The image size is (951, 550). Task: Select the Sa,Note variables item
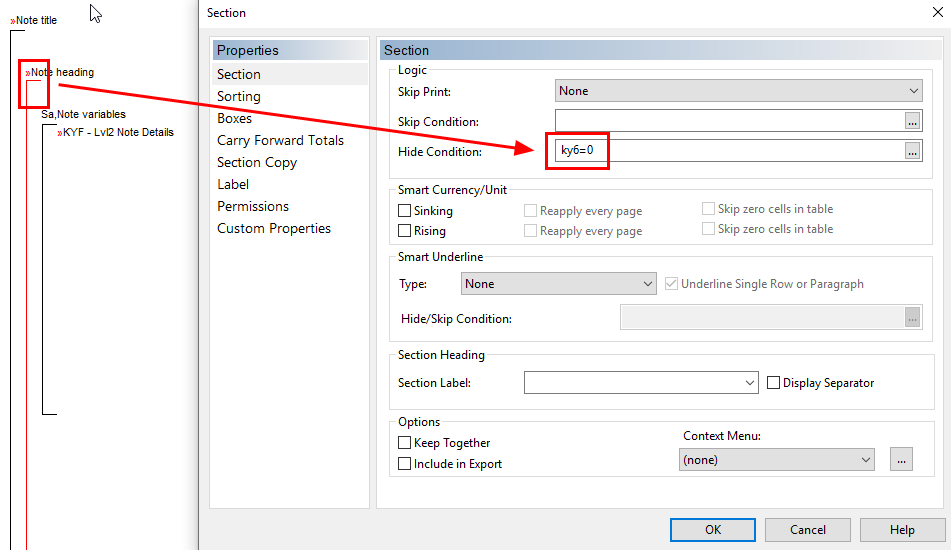83,114
